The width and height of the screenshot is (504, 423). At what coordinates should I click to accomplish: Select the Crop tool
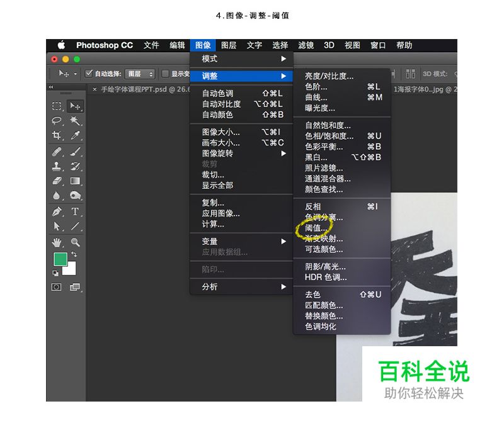click(57, 135)
